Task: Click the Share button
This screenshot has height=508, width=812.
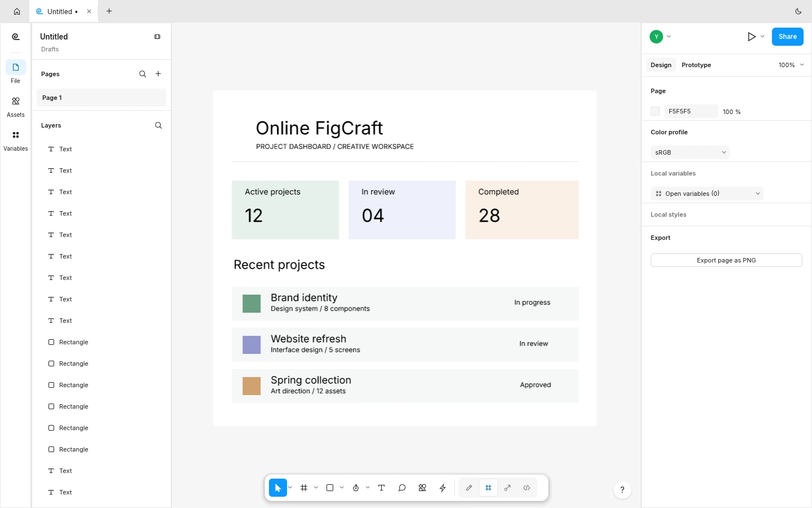Action: click(788, 37)
